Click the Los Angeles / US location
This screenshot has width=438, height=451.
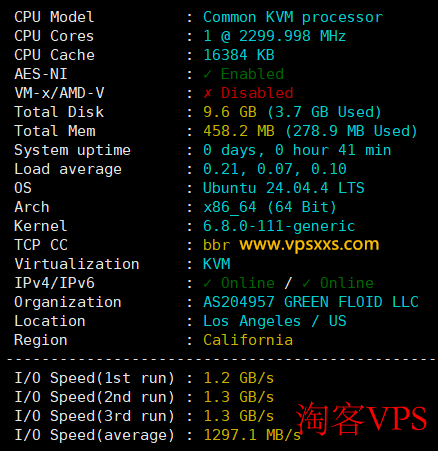275,321
